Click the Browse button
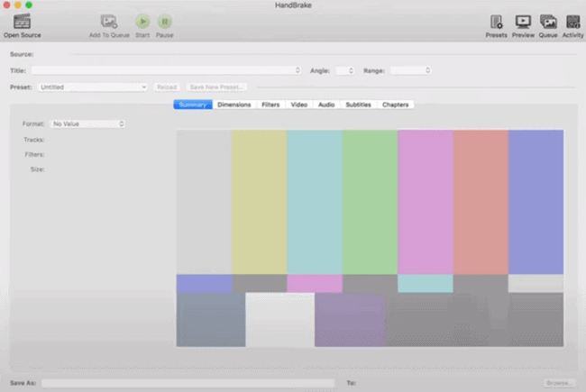586x392 pixels. point(558,383)
